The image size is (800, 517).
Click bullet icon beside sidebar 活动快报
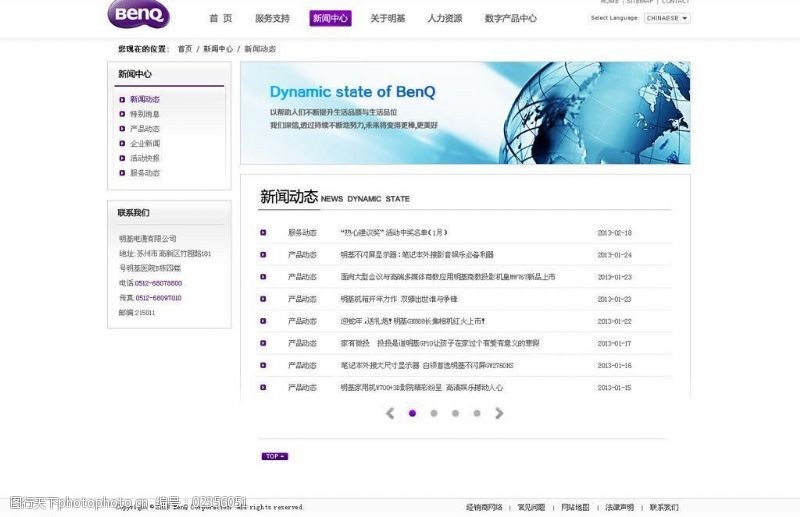click(122, 158)
